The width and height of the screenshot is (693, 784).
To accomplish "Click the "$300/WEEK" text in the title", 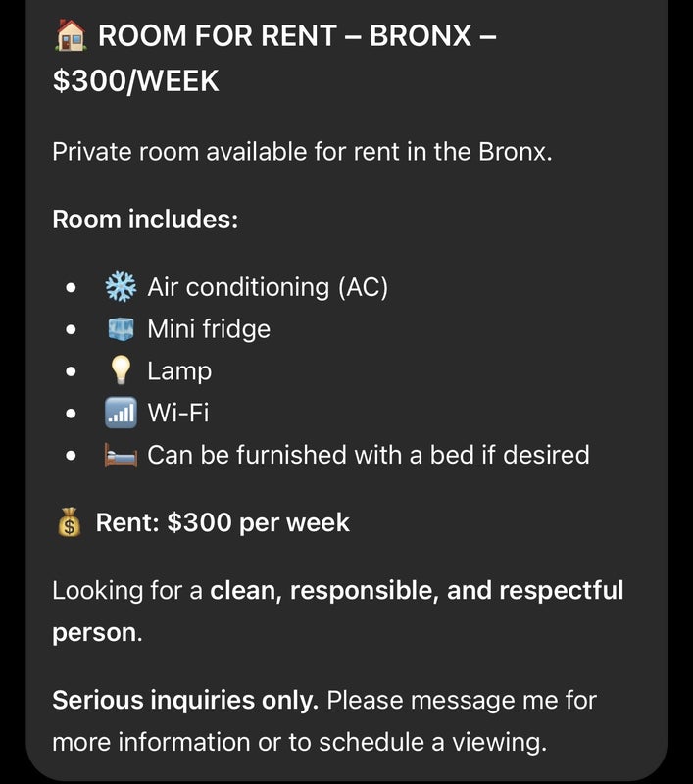I will pyautogui.click(x=136, y=81).
